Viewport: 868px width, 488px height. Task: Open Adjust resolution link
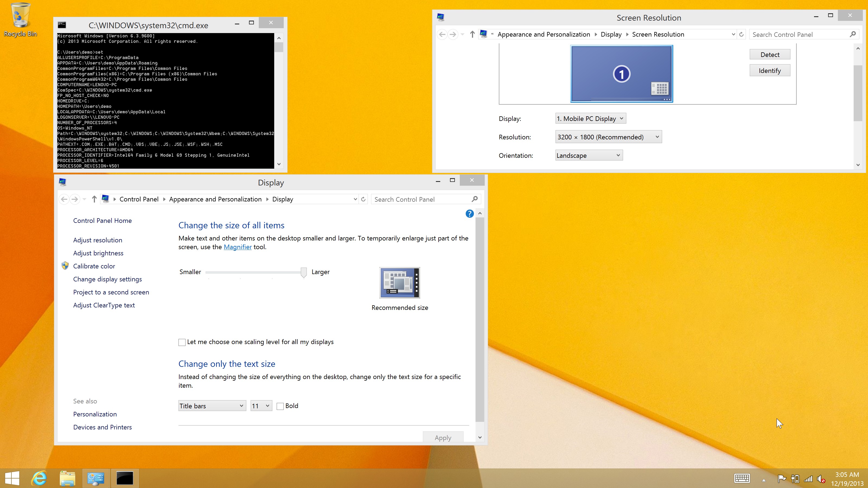(x=98, y=240)
